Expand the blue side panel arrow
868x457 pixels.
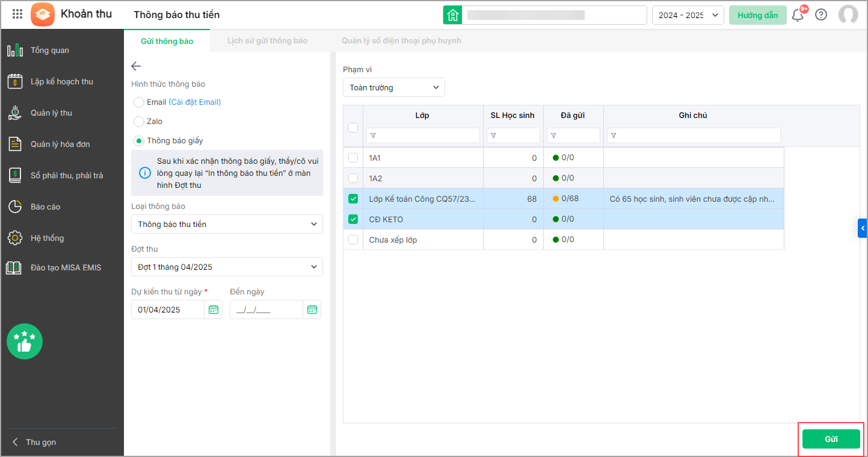[x=863, y=228]
